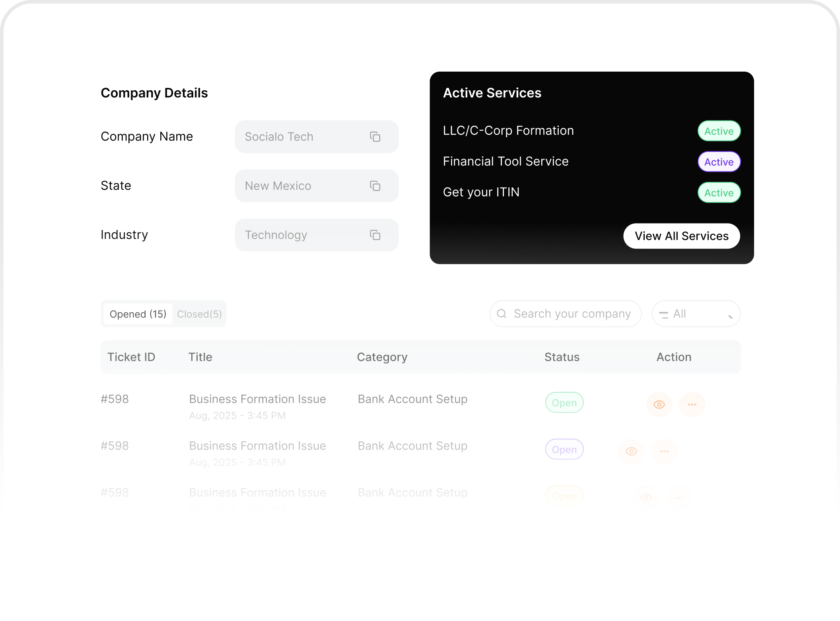Copy the state "New Mexico"
The height and width of the screenshot is (621, 840).
[x=375, y=186]
